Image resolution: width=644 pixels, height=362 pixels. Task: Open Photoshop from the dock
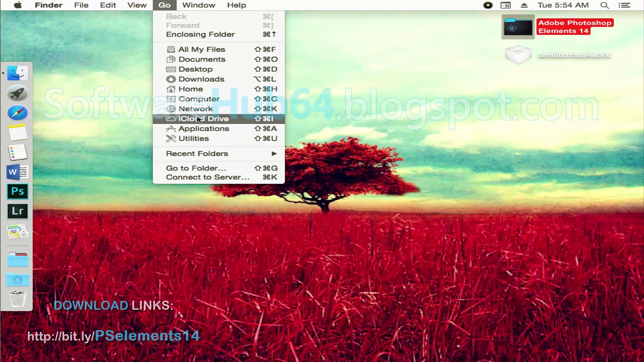[x=17, y=191]
